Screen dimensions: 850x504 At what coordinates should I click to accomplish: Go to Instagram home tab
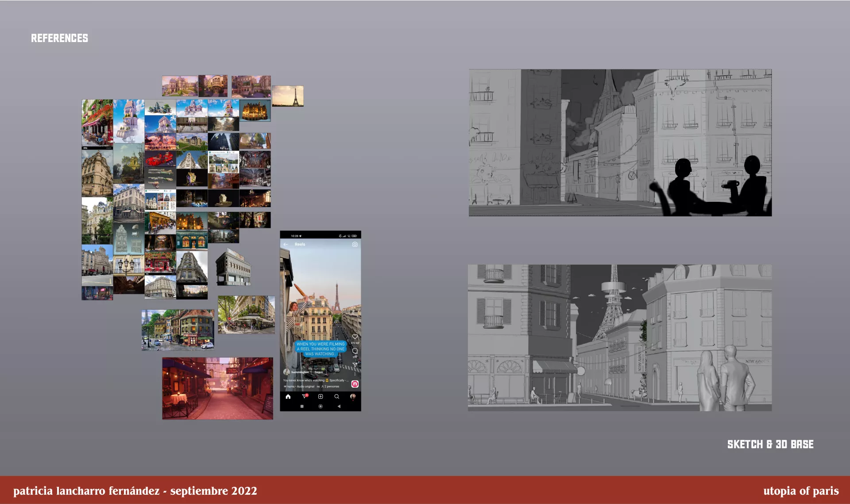(288, 396)
